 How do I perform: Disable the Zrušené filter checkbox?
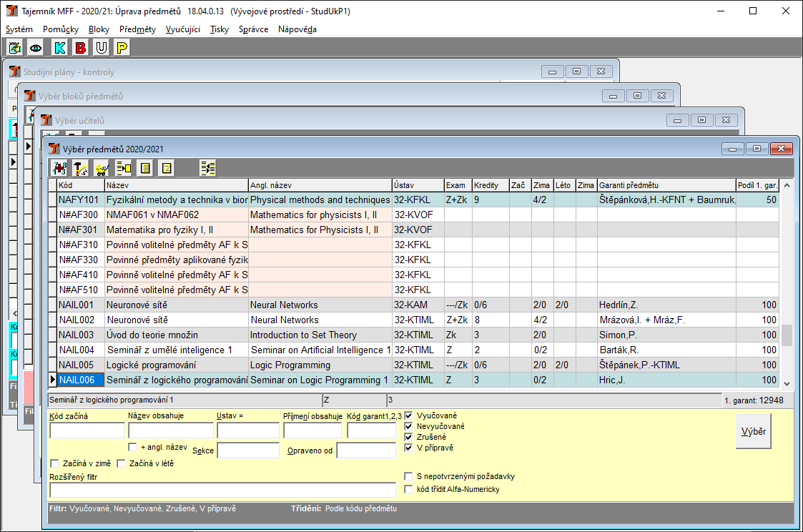pos(409,437)
